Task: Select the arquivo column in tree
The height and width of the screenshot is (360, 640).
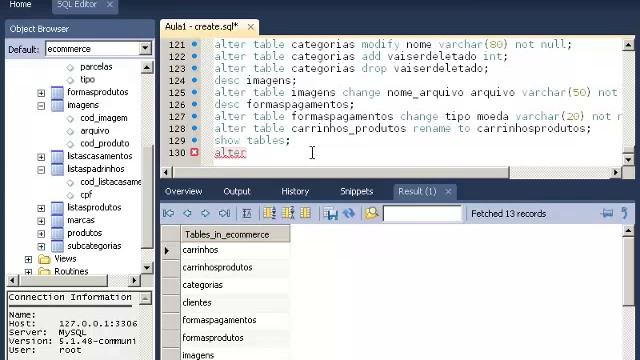Action: point(95,131)
